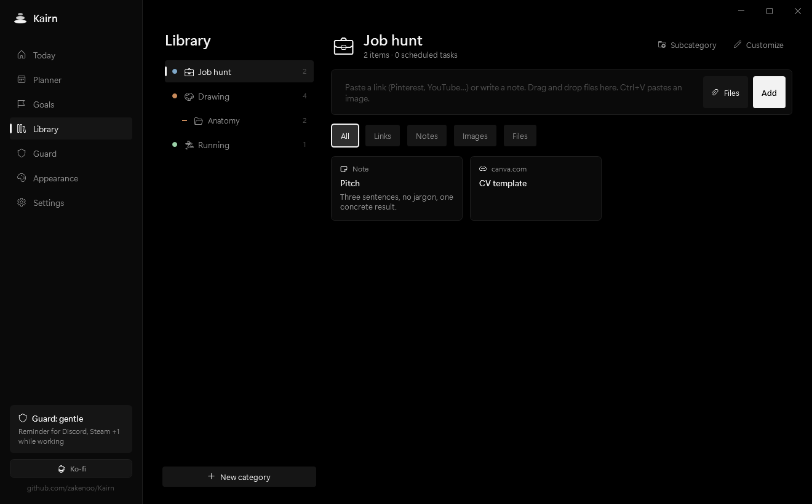Click the large briefcase header icon
Viewport: 812px width, 504px height.
pos(344,46)
